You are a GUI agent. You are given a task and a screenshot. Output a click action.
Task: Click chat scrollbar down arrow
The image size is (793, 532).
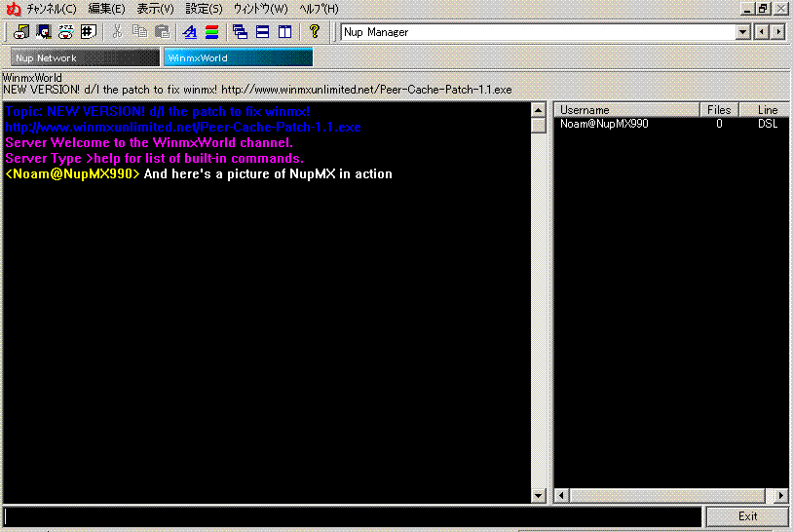click(539, 496)
